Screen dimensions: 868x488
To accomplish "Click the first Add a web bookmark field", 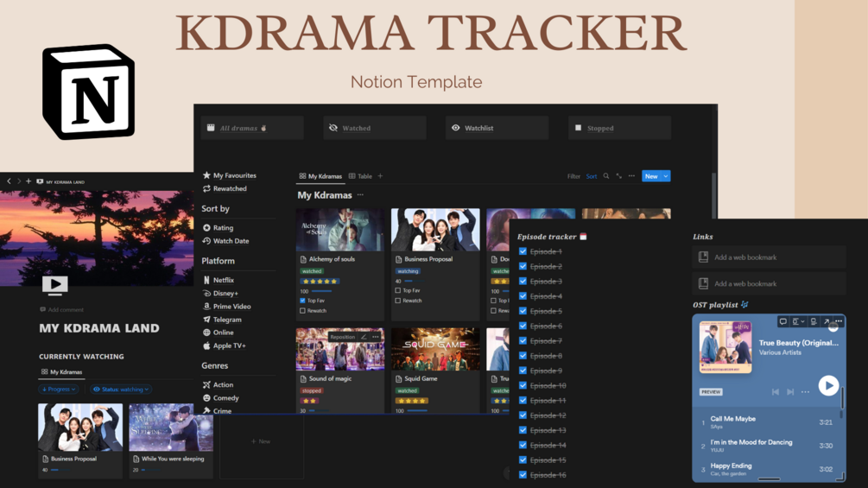I will [769, 257].
